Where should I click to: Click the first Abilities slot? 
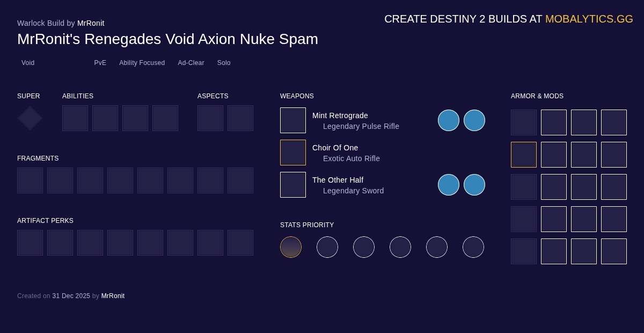[x=75, y=118]
